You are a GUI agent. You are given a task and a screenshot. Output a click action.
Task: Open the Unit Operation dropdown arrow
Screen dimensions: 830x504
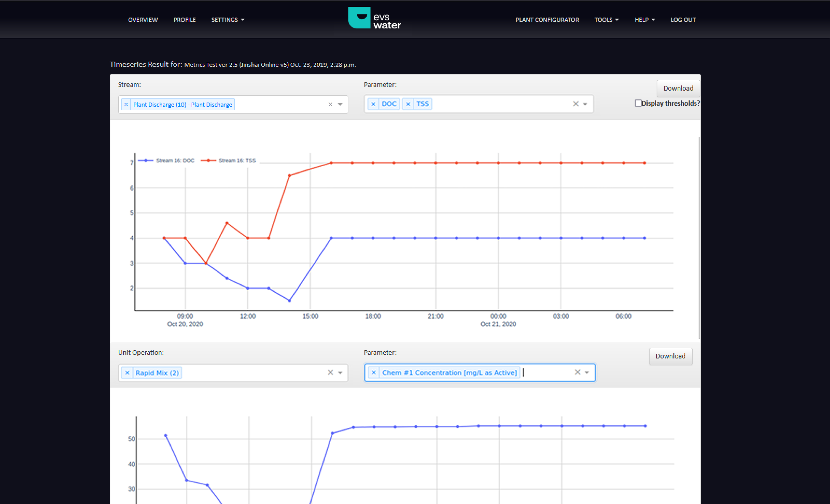(x=340, y=373)
